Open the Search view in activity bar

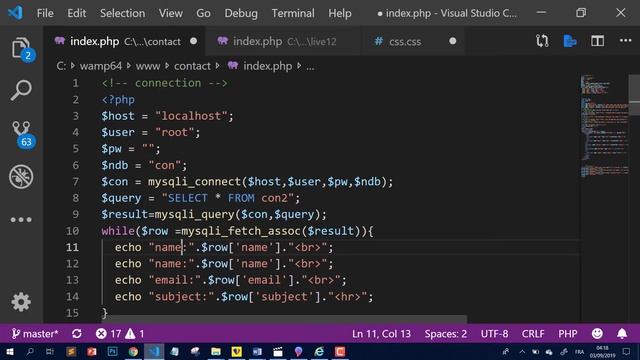point(21,90)
